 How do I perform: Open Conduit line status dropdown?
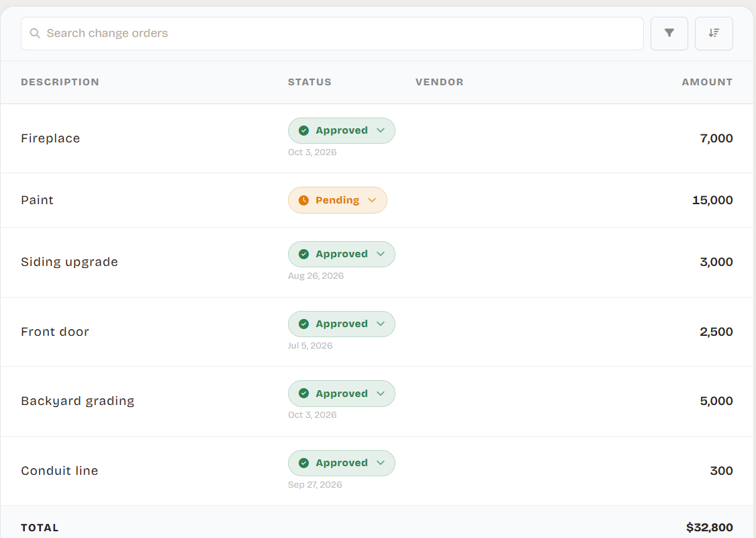(x=341, y=463)
